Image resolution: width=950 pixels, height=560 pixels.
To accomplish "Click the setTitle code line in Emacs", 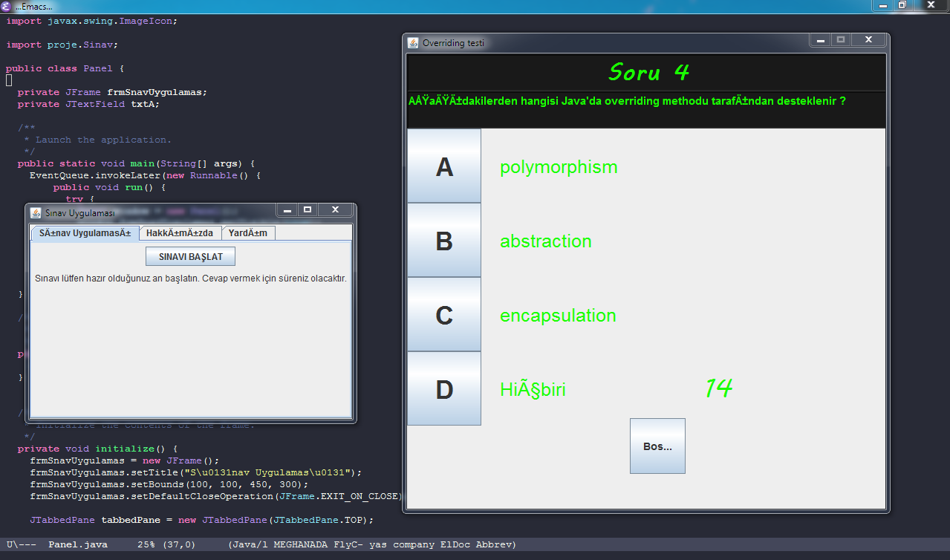I will (195, 472).
